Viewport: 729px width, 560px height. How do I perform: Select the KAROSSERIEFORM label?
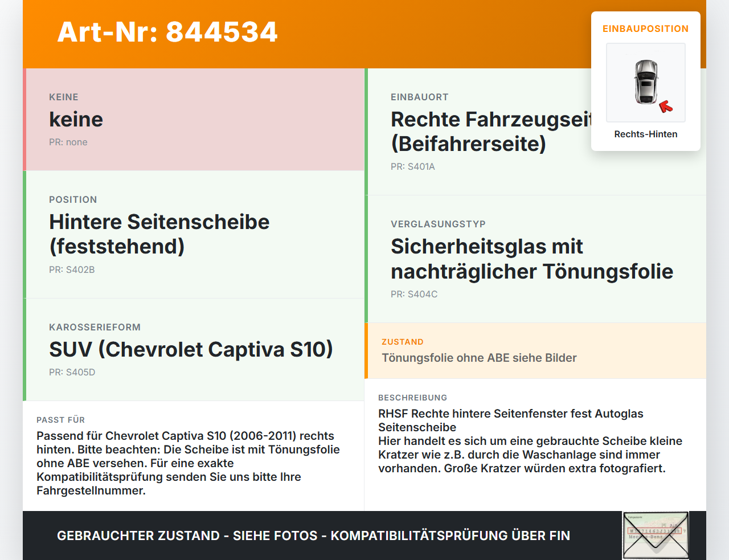coord(95,327)
